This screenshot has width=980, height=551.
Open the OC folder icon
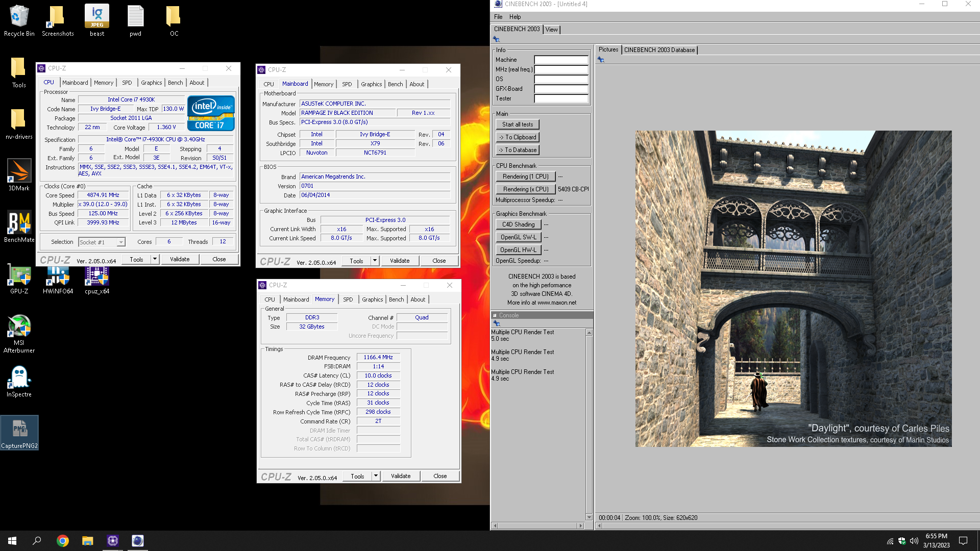[x=174, y=20]
